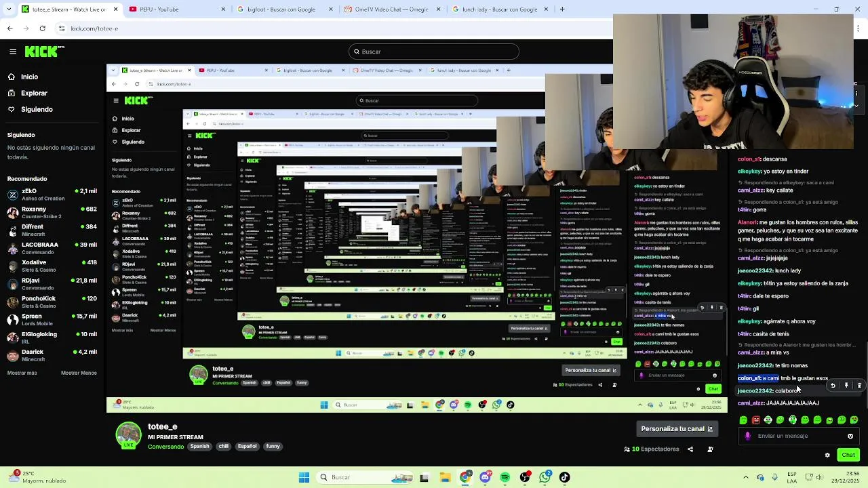Close the OmeTV Video Chat tab
This screenshot has height=488, width=868.
click(438, 9)
